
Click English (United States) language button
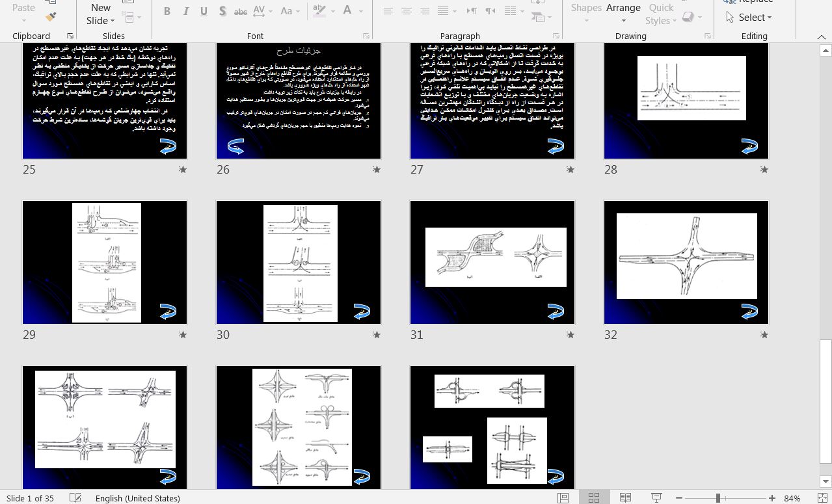pos(137,498)
